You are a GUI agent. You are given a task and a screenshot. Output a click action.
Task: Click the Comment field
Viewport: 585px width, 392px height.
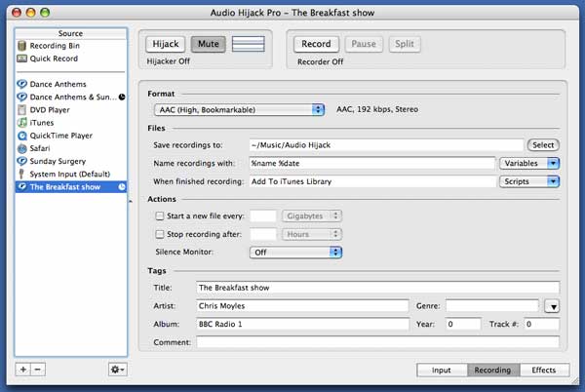[x=377, y=342]
